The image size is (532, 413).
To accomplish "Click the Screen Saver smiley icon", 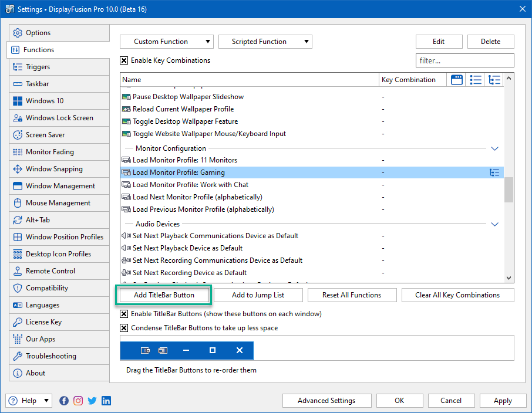I will click(x=18, y=134).
